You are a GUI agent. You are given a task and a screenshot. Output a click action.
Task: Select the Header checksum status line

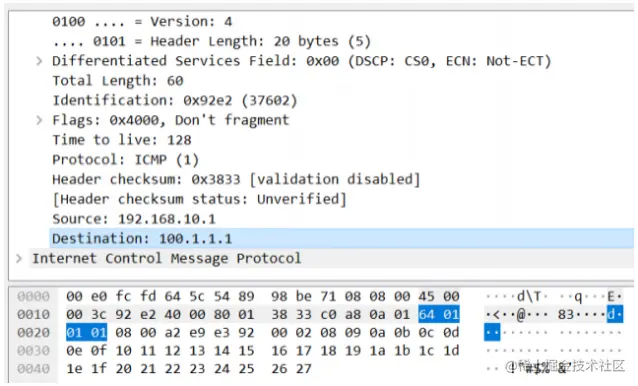[199, 199]
